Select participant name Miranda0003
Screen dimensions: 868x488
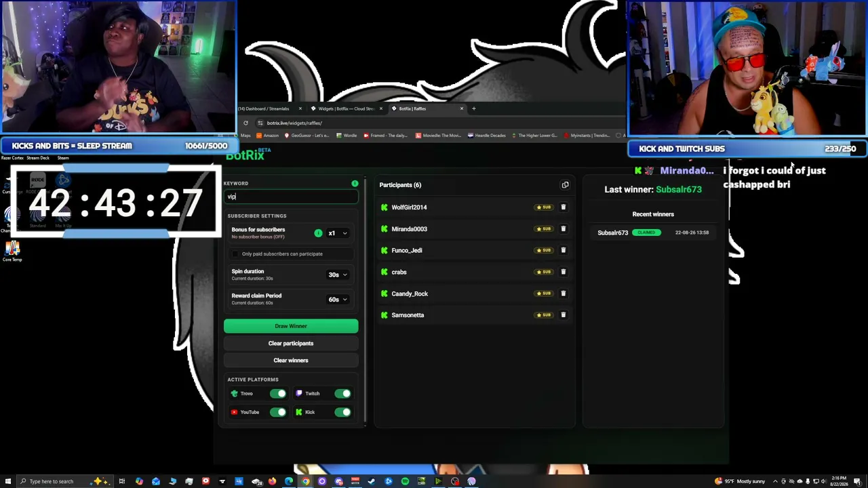click(x=409, y=229)
